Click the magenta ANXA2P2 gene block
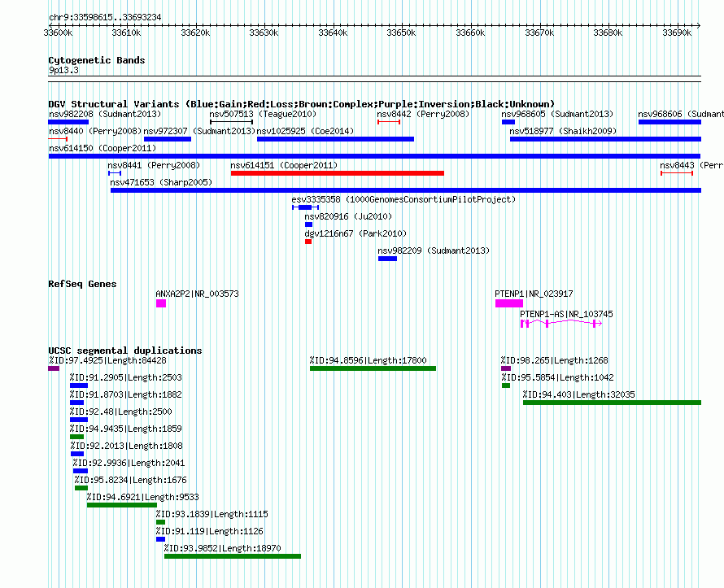The width and height of the screenshot is (724, 588). pyautogui.click(x=161, y=303)
